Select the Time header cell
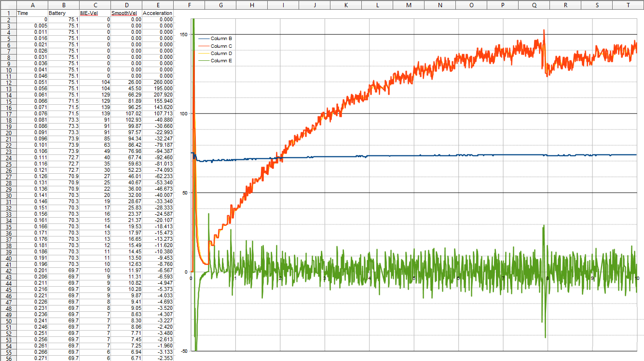The width and height of the screenshot is (644, 361). [x=32, y=13]
